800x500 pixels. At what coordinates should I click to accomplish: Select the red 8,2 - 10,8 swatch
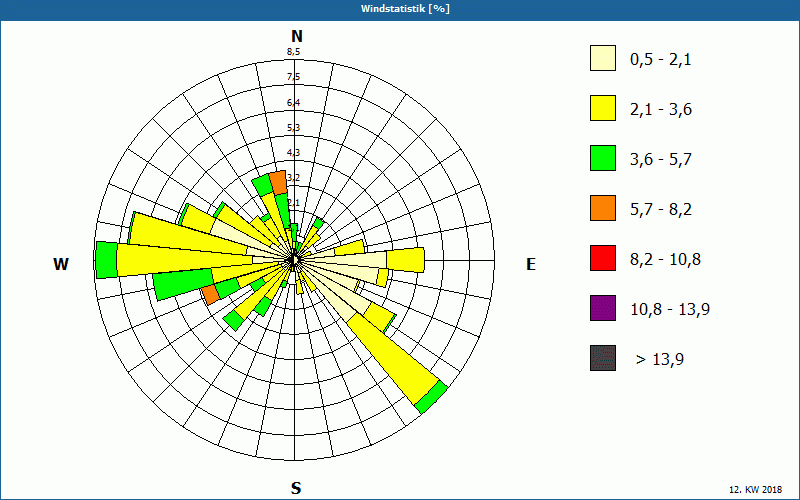[x=603, y=258]
